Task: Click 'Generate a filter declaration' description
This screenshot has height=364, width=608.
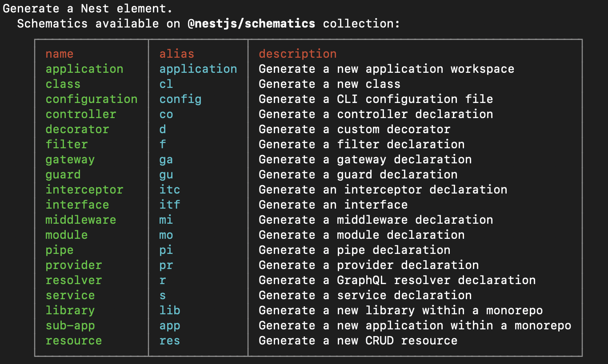Action: pyautogui.click(x=362, y=145)
